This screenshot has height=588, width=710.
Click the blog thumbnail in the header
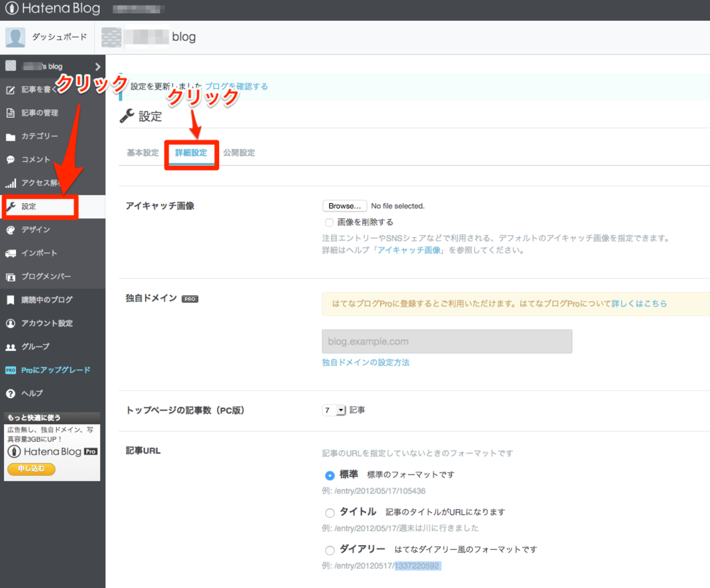pyautogui.click(x=112, y=37)
